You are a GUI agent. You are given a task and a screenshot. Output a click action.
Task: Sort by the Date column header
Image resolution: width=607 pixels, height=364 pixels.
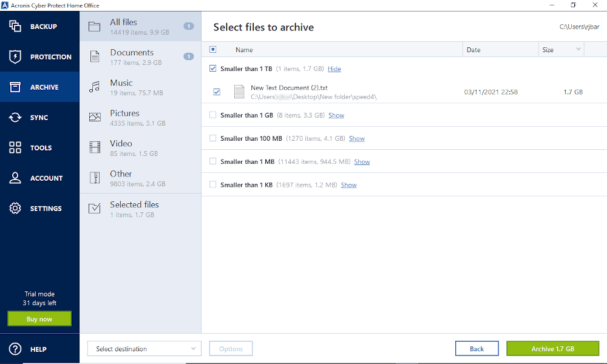473,50
